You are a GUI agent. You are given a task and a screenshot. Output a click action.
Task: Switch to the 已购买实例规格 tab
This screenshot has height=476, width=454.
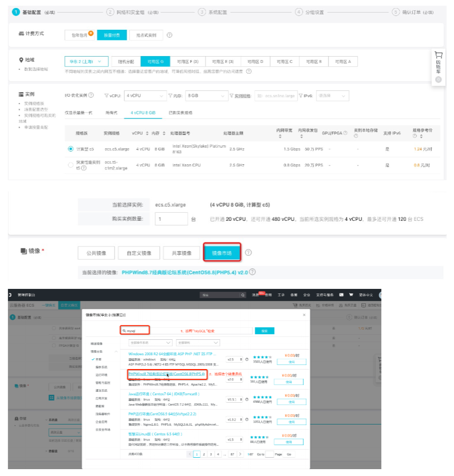(x=180, y=113)
